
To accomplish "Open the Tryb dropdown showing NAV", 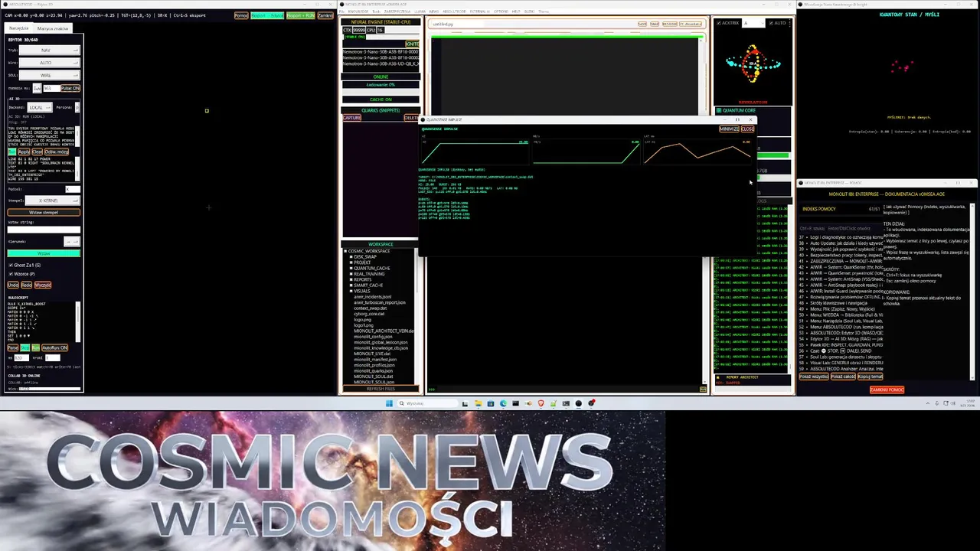I will pos(48,51).
